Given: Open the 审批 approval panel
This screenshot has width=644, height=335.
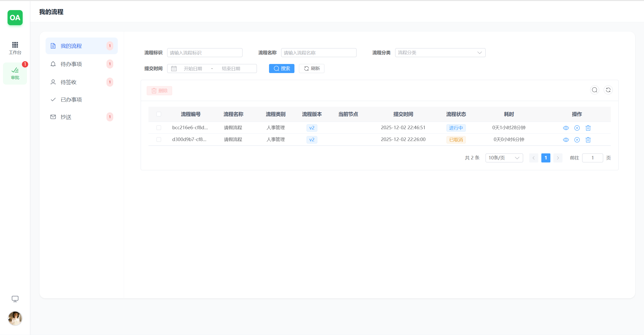Looking at the screenshot, I should [x=15, y=73].
